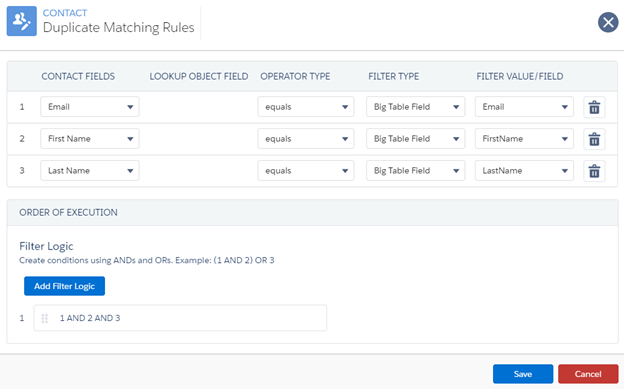Open the Last Name contact field dropdown

tap(90, 170)
